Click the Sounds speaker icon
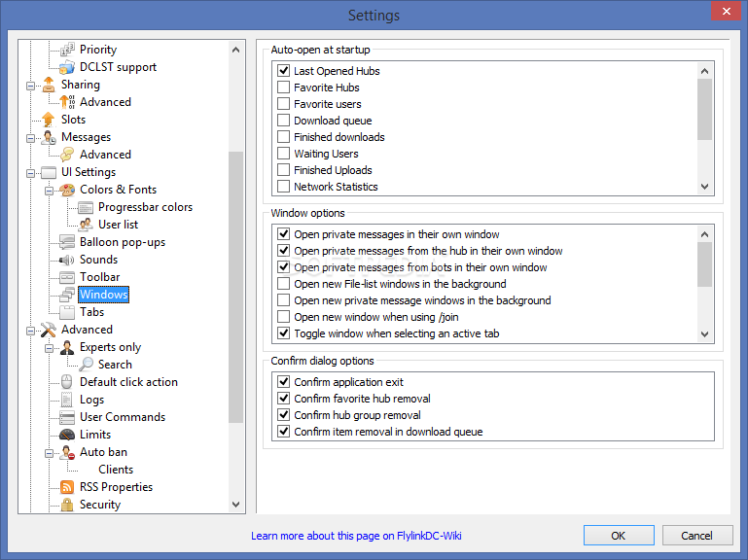 [67, 260]
